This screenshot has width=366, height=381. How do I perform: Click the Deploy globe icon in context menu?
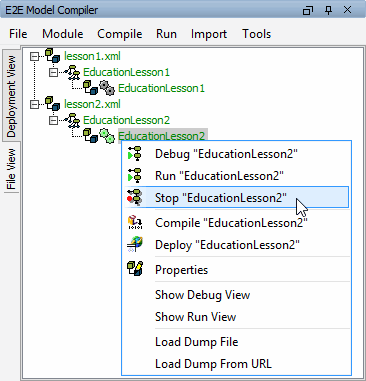pyautogui.click(x=135, y=244)
